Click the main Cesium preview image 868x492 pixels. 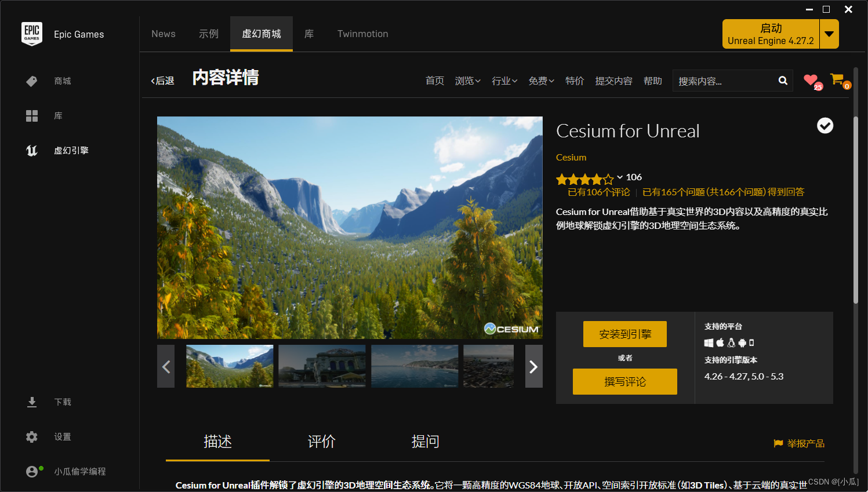click(x=350, y=227)
